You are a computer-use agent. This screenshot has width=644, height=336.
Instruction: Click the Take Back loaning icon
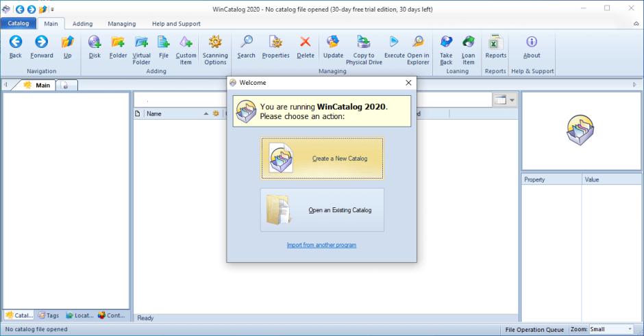click(446, 50)
